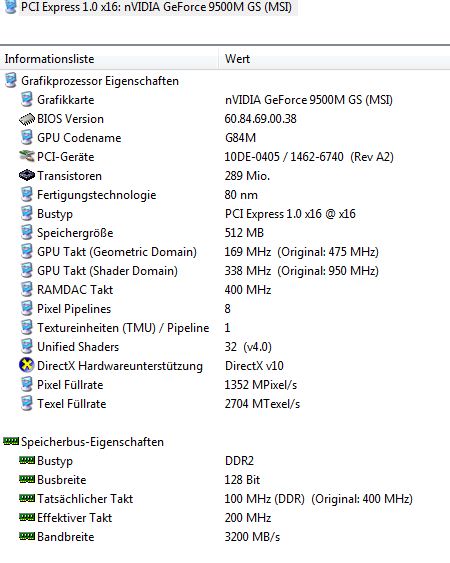Click the Speichergröße row icon
The height and width of the screenshot is (563, 450).
[x=27, y=233]
